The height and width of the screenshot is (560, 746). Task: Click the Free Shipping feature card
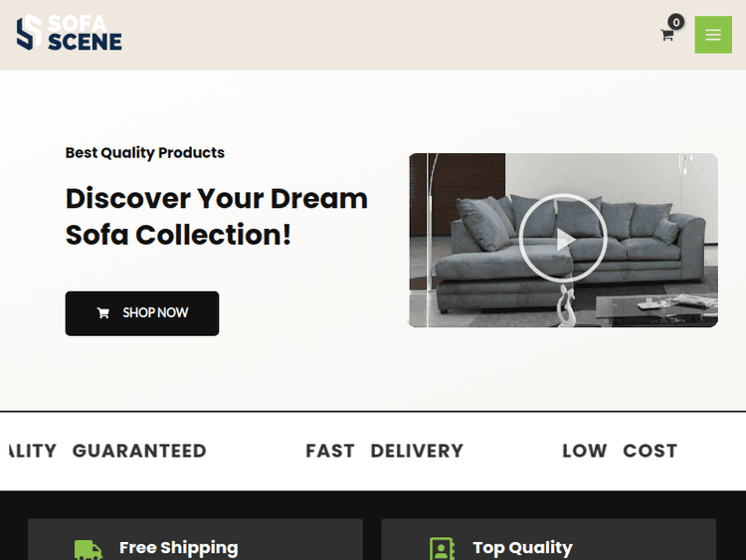coord(196,539)
